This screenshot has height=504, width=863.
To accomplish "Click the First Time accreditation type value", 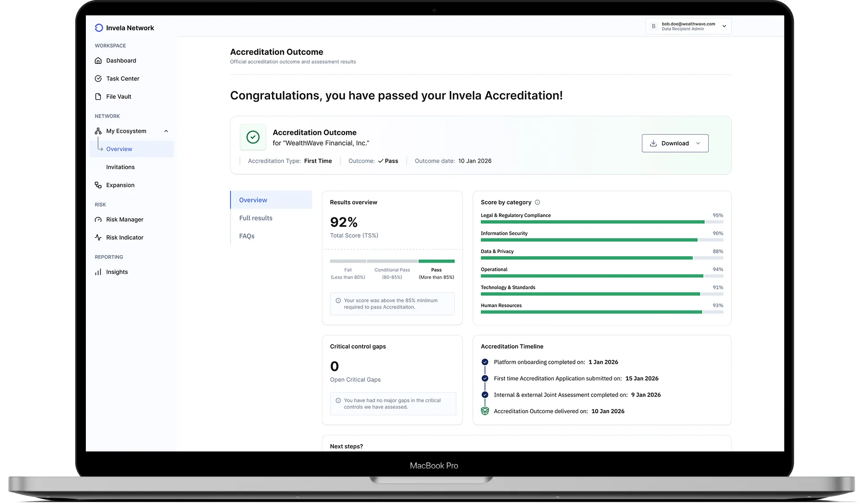I will pos(318,161).
